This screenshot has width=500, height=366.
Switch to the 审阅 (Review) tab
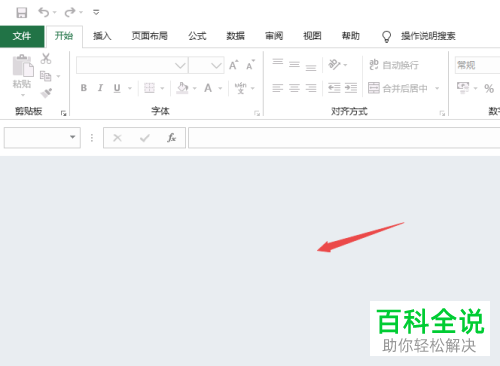pos(274,36)
